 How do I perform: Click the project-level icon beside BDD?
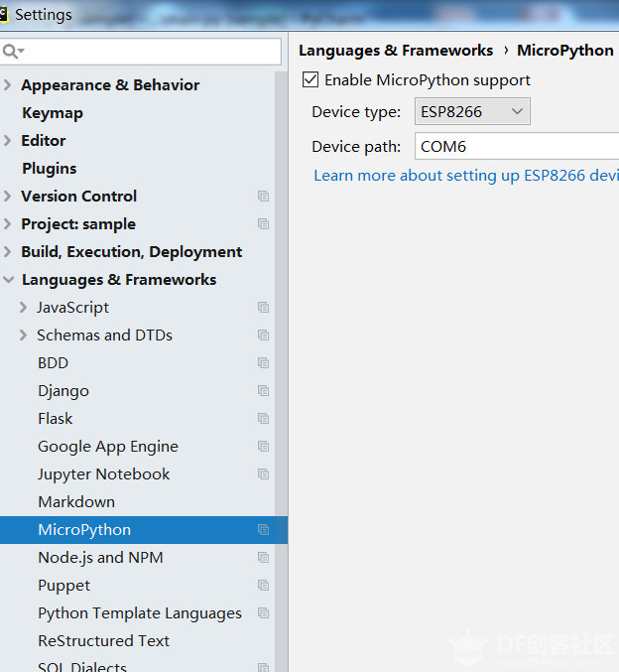pyautogui.click(x=263, y=363)
